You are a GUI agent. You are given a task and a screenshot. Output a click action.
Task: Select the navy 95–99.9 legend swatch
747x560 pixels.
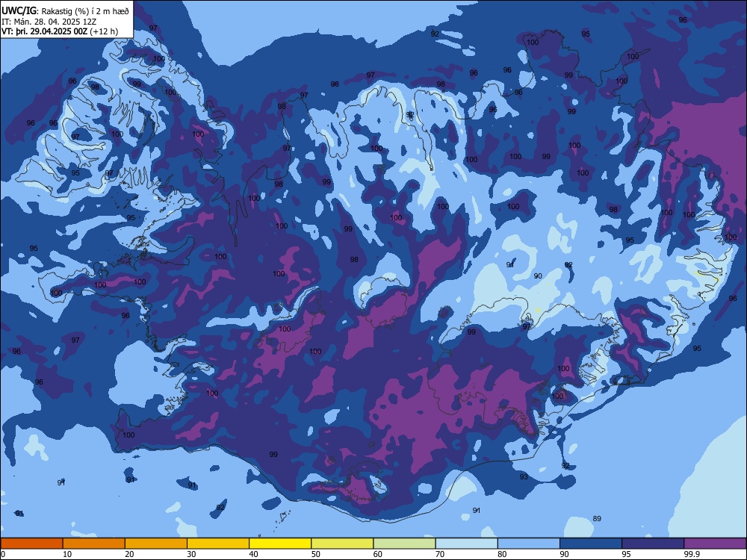coord(653,544)
